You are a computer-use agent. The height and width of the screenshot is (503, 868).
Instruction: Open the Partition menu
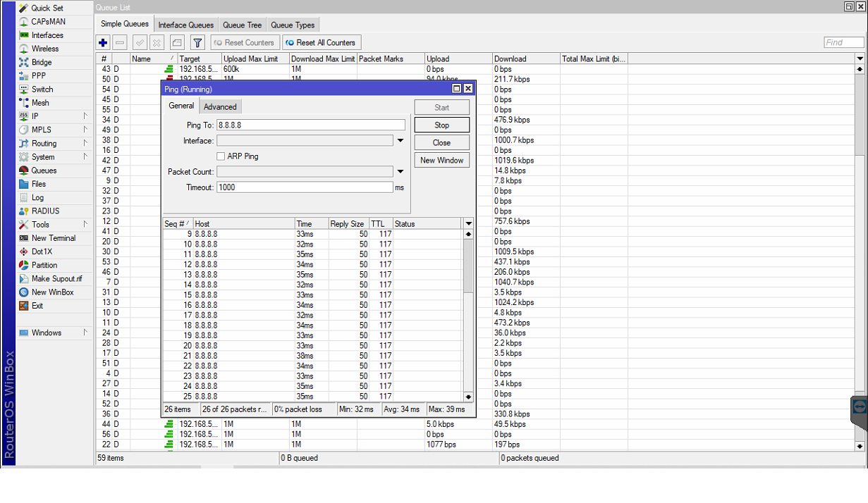click(x=44, y=265)
